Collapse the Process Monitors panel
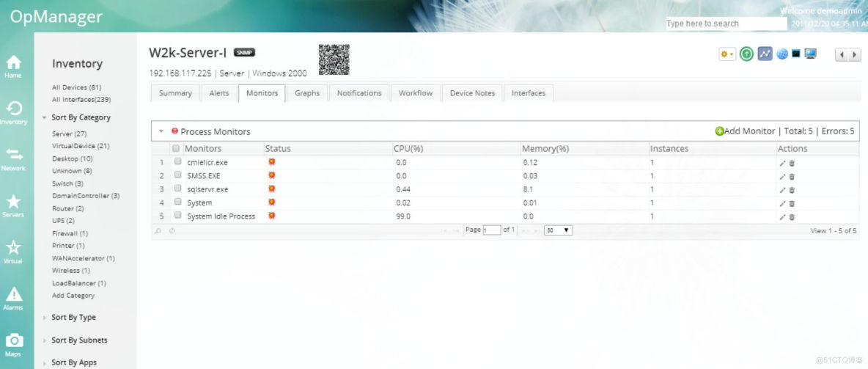The height and width of the screenshot is (369, 868). click(x=161, y=131)
